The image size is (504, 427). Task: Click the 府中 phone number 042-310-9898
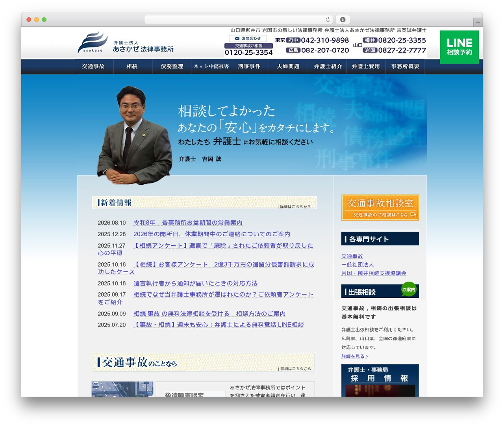pos(318,40)
